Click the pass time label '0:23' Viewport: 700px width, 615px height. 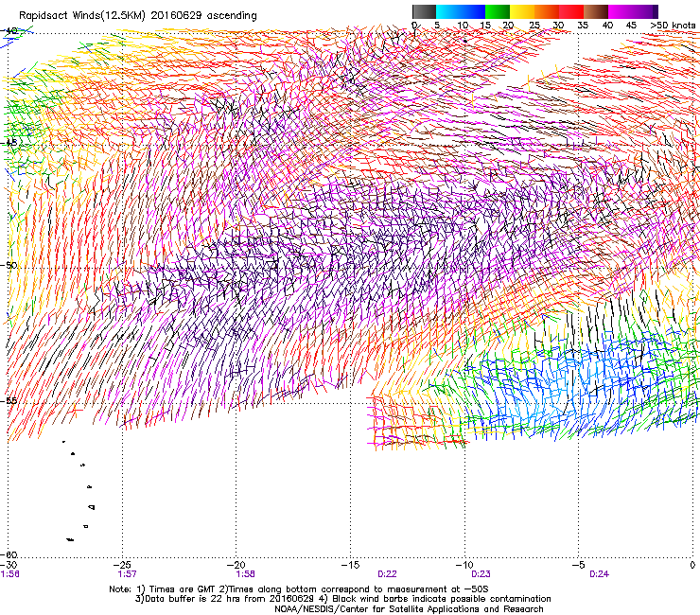pos(481,574)
